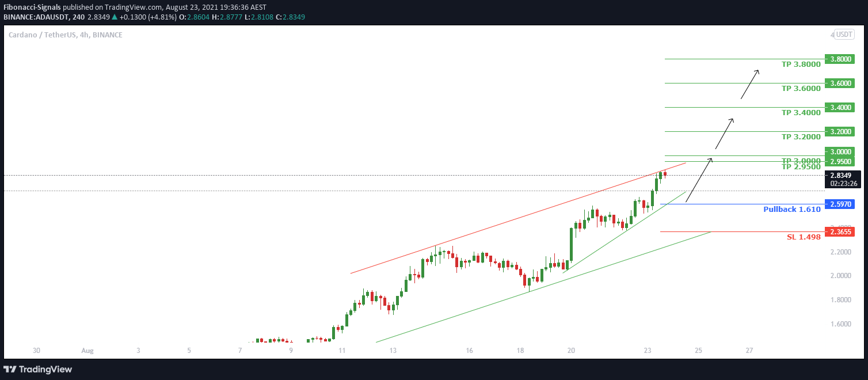Select the TP 3.6000 annotation text

pyautogui.click(x=801, y=88)
